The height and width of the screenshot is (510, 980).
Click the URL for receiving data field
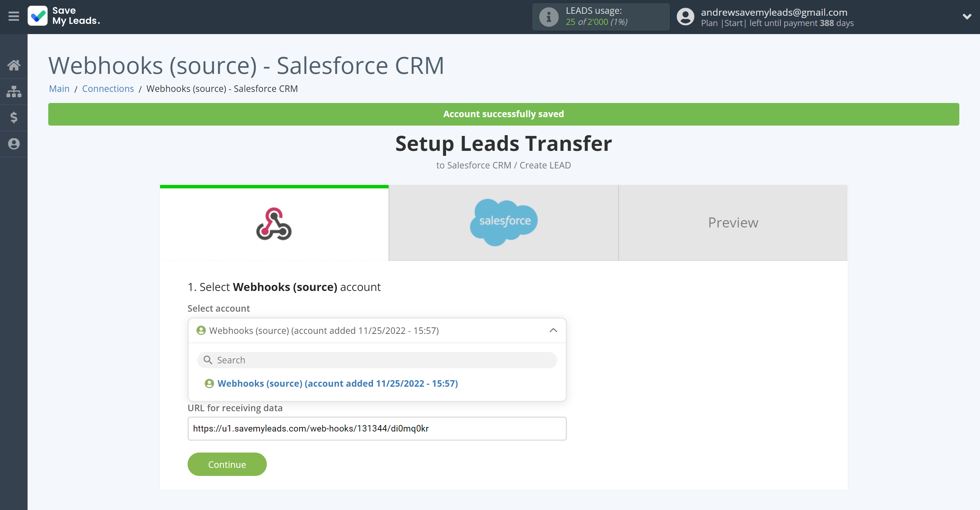(x=377, y=428)
